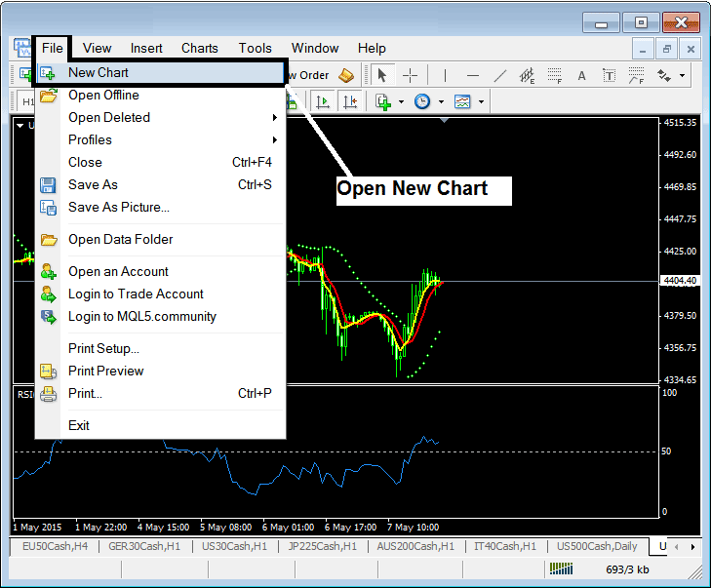711x588 pixels.
Task: Expand Open Deleted submenu
Action: tap(161, 117)
